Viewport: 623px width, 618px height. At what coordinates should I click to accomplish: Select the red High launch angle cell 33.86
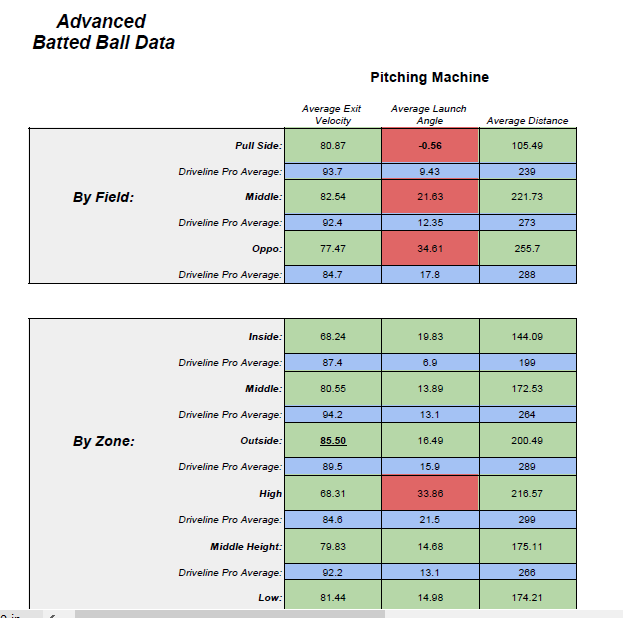[430, 493]
